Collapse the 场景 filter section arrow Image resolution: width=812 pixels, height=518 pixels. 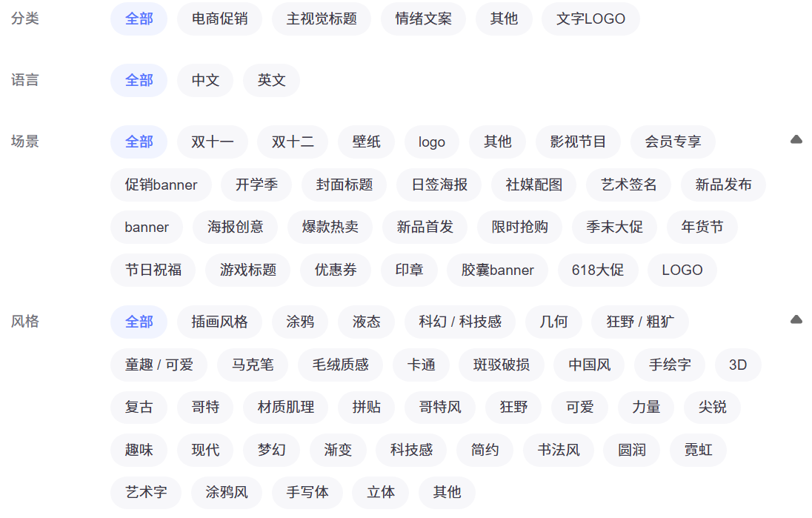796,139
